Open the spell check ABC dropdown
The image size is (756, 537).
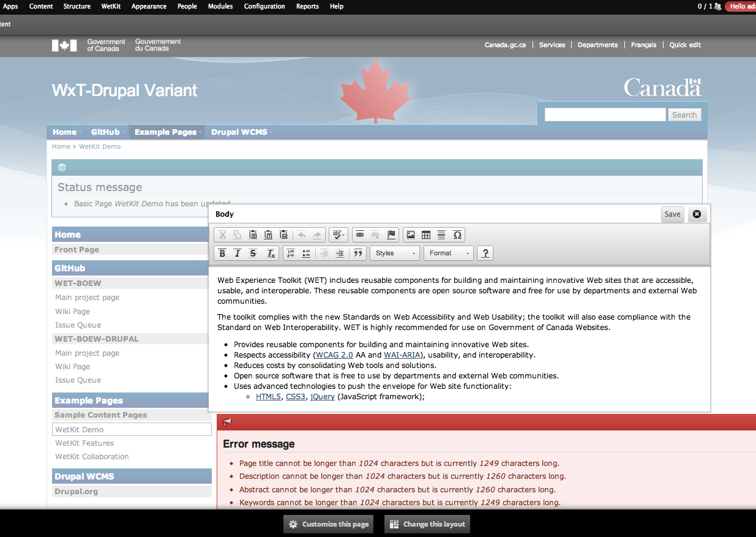tap(339, 235)
